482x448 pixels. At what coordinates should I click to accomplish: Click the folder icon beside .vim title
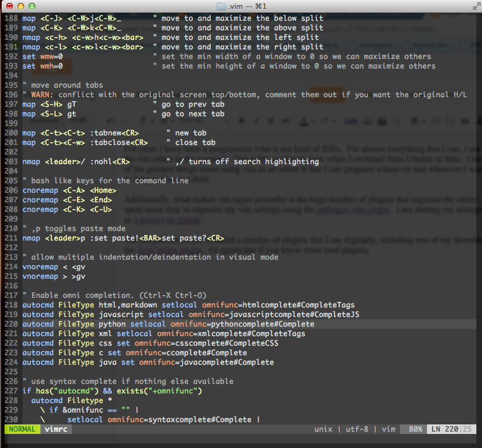(x=221, y=6)
